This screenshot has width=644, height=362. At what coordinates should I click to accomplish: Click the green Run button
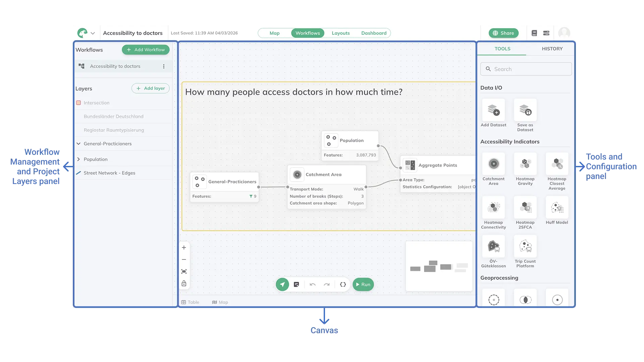point(363,284)
